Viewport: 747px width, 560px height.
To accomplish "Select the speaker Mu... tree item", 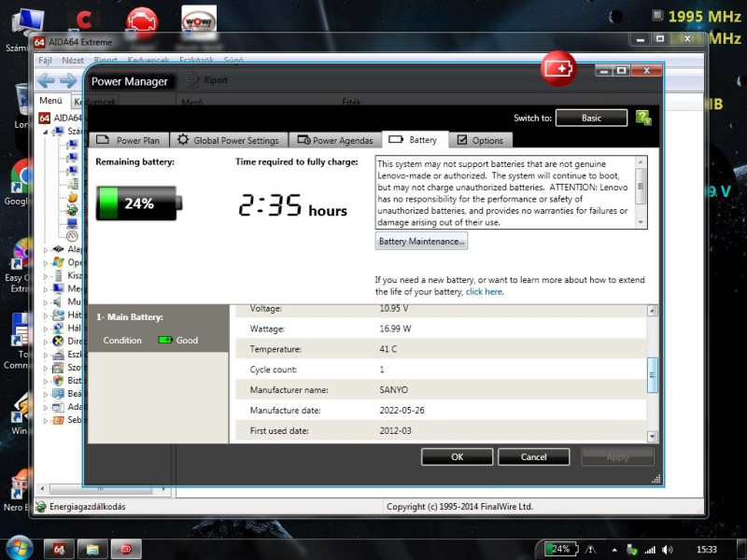I will tap(66, 301).
